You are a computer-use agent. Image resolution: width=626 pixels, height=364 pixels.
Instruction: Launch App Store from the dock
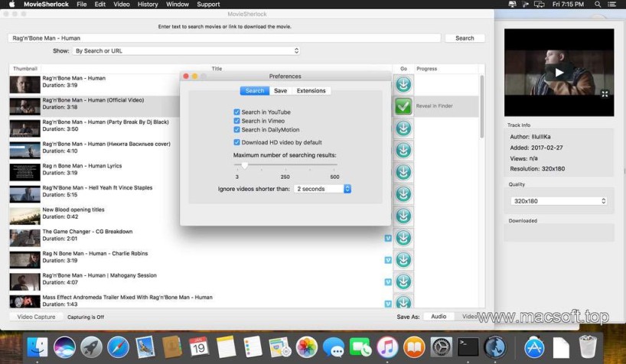(533, 346)
